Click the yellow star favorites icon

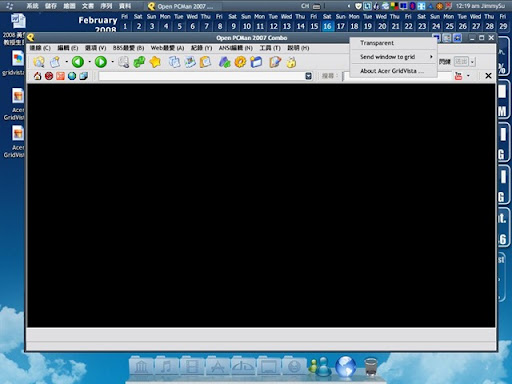tap(155, 62)
